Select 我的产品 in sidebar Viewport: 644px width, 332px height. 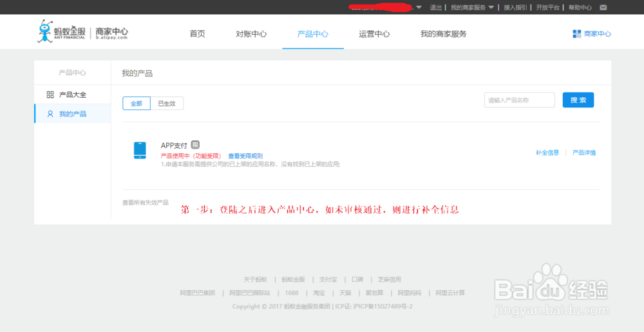click(x=73, y=114)
